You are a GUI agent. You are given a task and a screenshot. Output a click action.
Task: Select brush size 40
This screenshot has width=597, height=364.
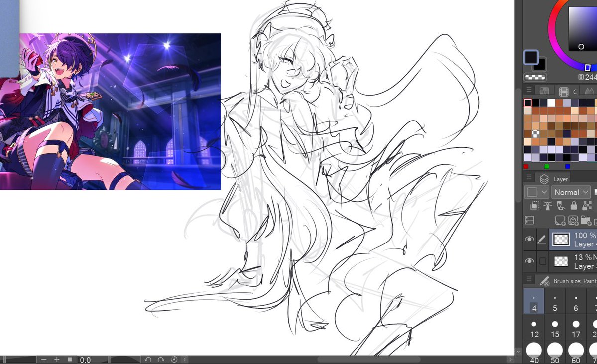(x=534, y=352)
